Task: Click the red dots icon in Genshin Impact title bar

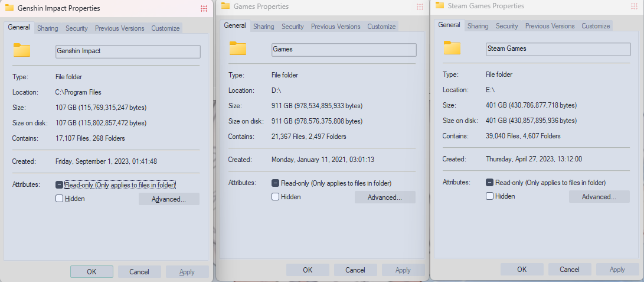Action: [204, 8]
